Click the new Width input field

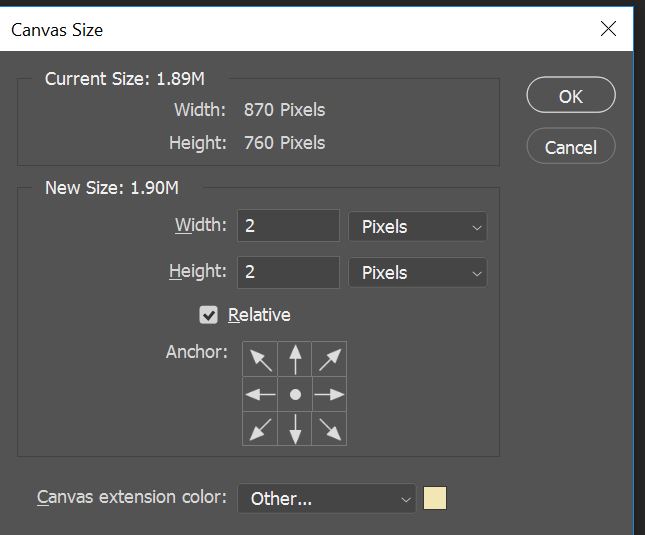click(x=289, y=226)
